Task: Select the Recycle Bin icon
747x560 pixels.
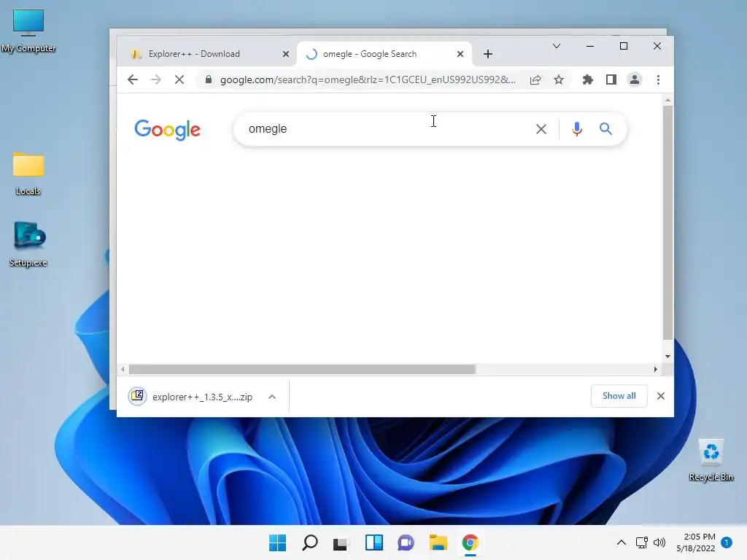Action: [x=711, y=460]
